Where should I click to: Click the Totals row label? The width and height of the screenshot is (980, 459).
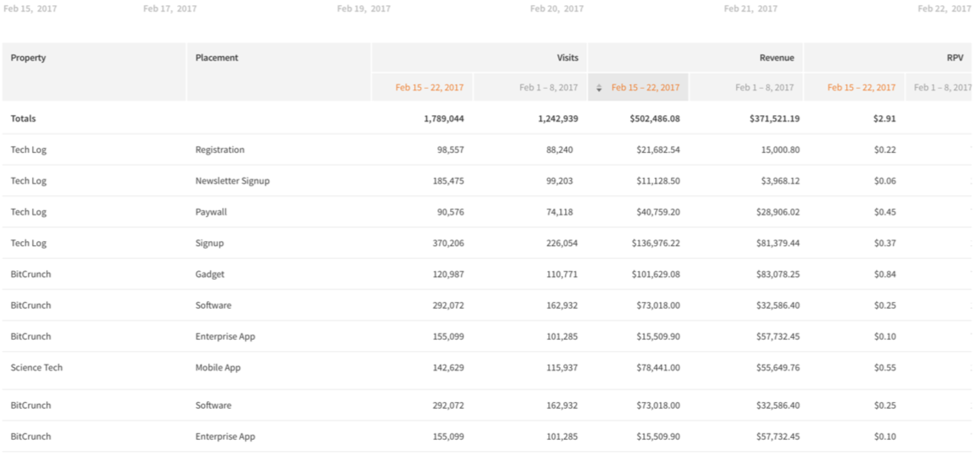(23, 119)
